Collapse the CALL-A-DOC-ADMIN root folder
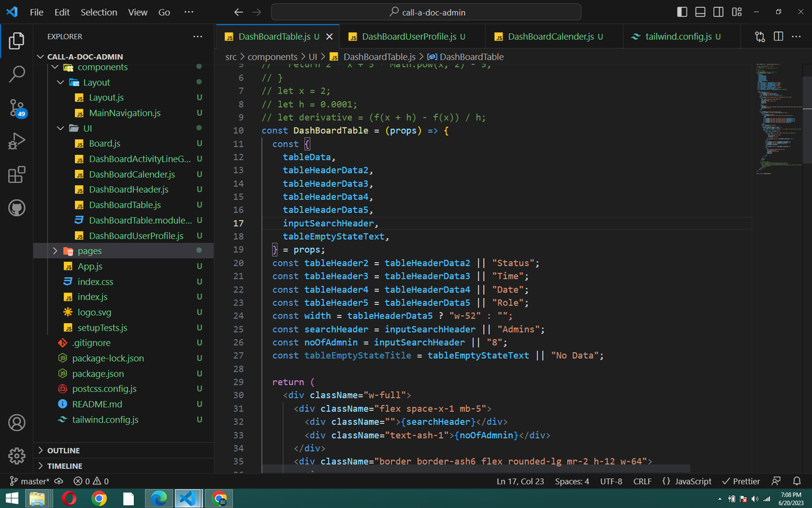The image size is (812, 508). click(x=123, y=57)
